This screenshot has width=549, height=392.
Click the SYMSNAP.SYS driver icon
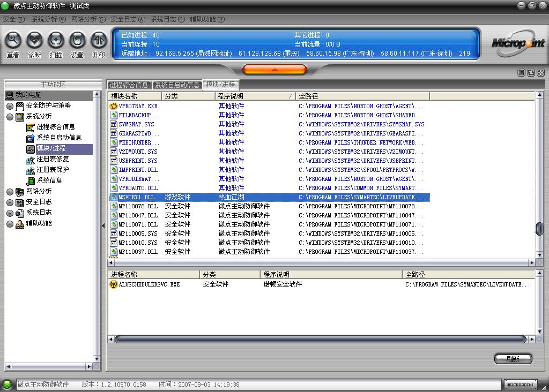[114, 124]
